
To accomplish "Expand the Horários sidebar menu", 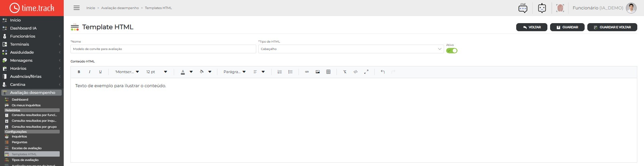I will coord(32,68).
